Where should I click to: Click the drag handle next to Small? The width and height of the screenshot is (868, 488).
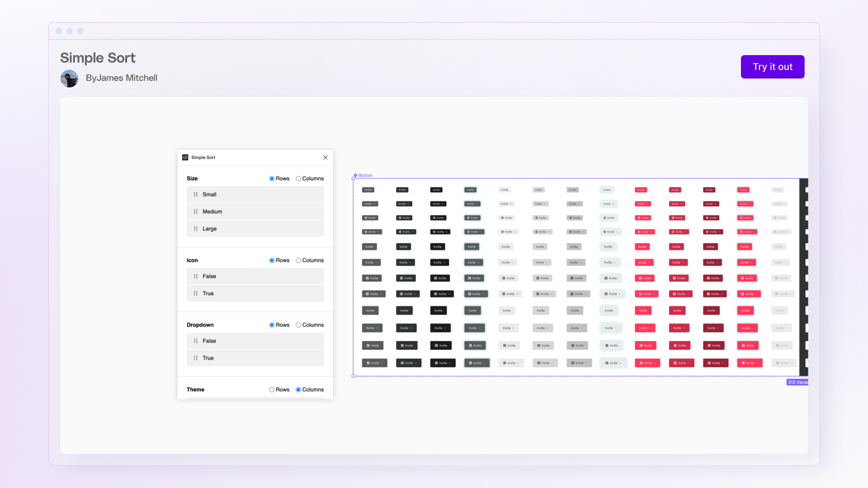tap(196, 194)
